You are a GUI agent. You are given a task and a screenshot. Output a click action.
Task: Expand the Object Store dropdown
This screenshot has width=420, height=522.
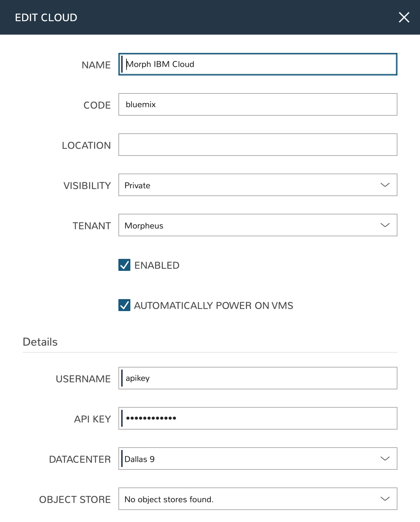pos(257,499)
